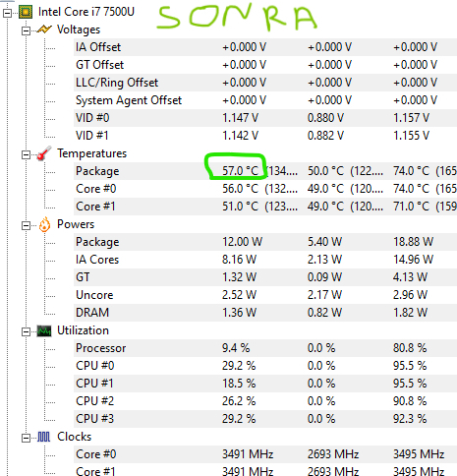Collapse the Powers section
Image resolution: width=457 pixels, height=476 pixels.
point(26,225)
